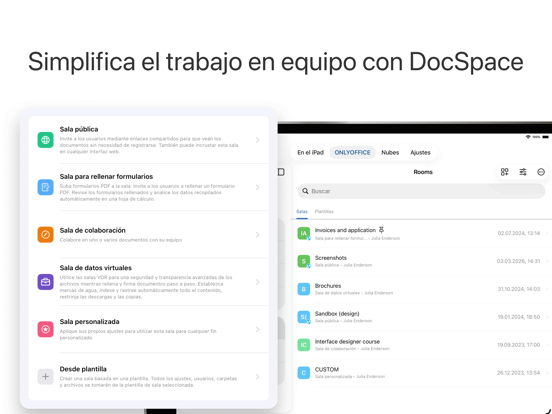Viewport: 552px width, 414px height.
Task: Click the blue form-filling room icon
Action: (45, 187)
